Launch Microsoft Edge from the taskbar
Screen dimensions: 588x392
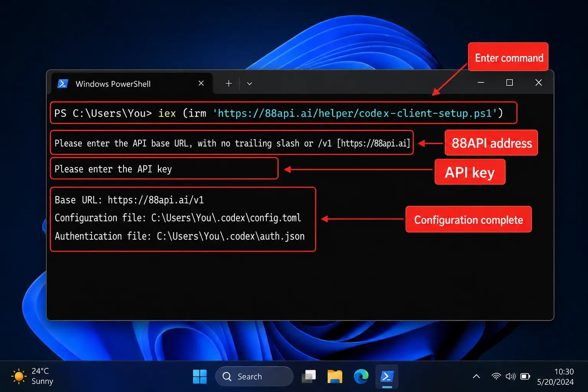[361, 376]
